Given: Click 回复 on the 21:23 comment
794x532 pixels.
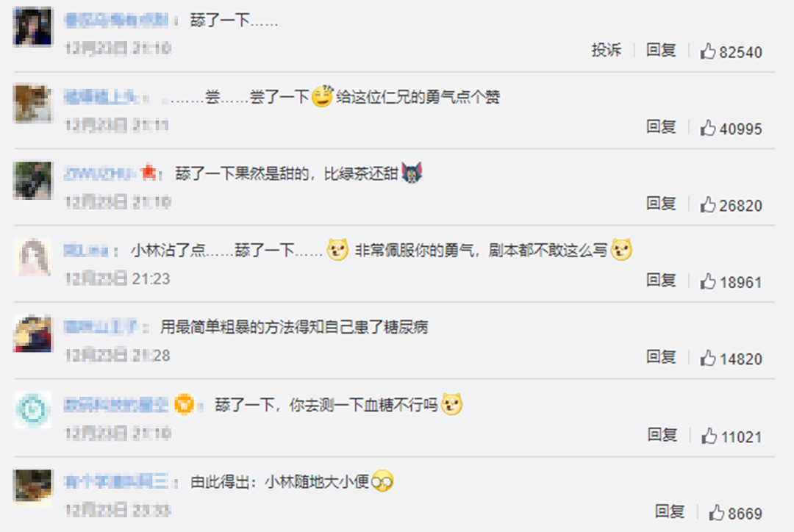Looking at the screenshot, I should pos(661,281).
